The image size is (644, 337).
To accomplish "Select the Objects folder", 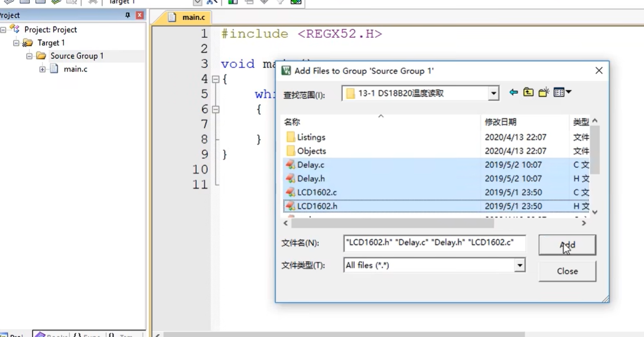I will click(311, 151).
